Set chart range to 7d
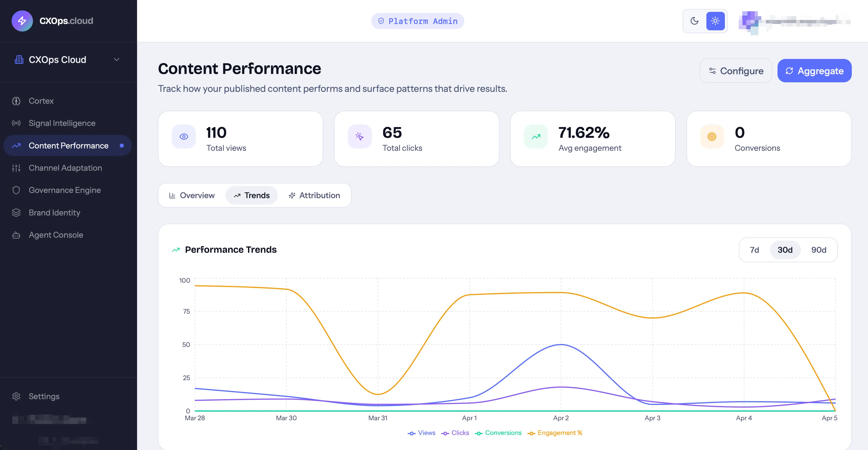The width and height of the screenshot is (868, 450). 754,250
